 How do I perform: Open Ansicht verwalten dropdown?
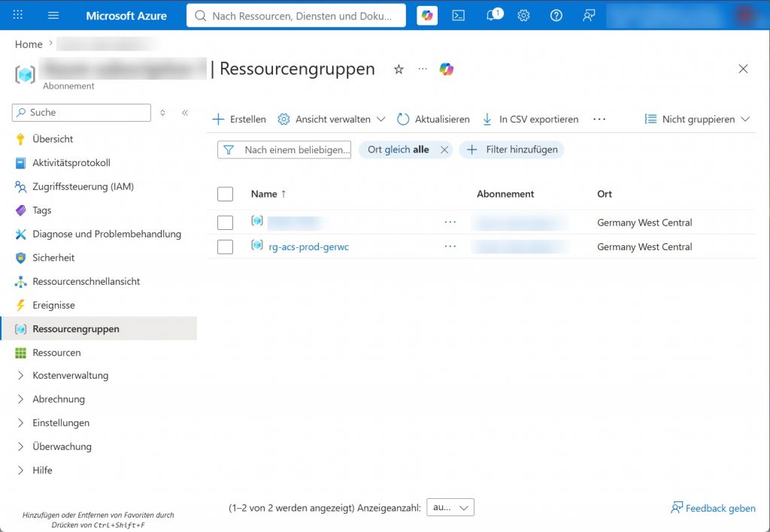click(x=332, y=119)
